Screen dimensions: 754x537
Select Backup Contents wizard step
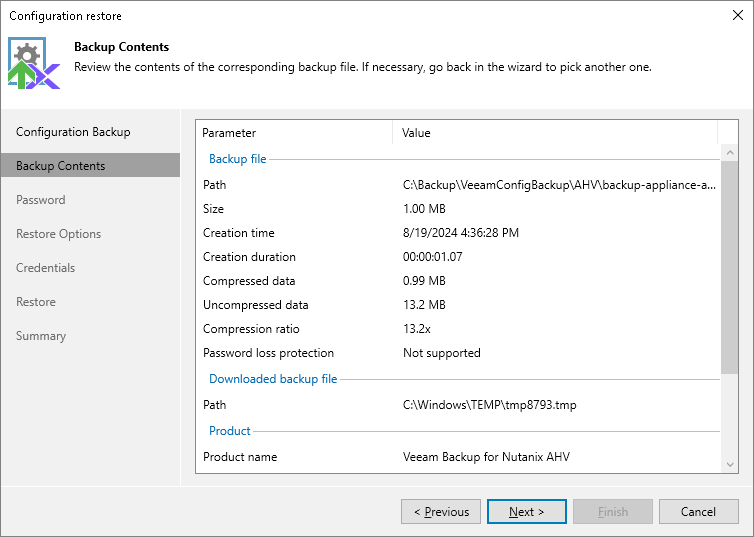(60, 166)
